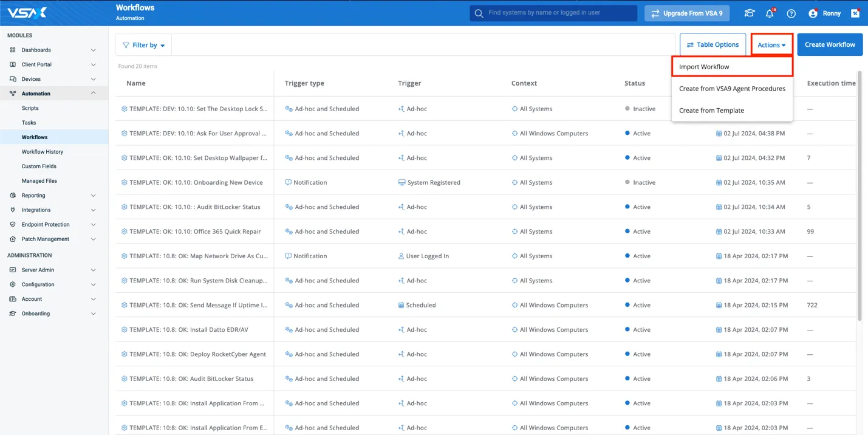Expand the Reporting module chevron
This screenshot has height=435, width=868.
(93, 196)
